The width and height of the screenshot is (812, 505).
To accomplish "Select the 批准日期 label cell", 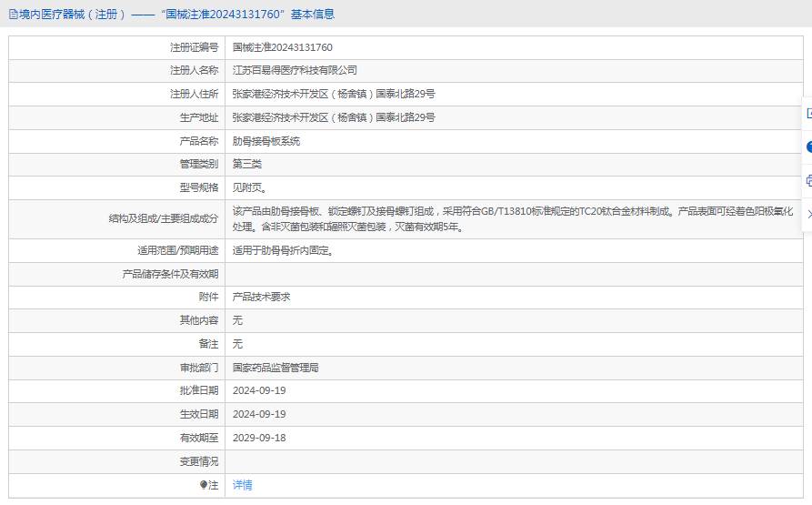I will click(117, 391).
